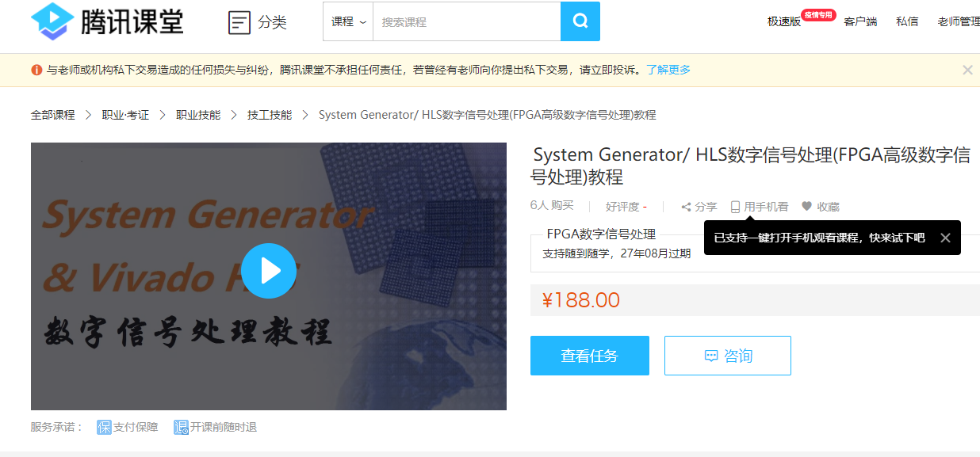980x457 pixels.
Task: Click the 分享 share icon
Action: point(686,207)
